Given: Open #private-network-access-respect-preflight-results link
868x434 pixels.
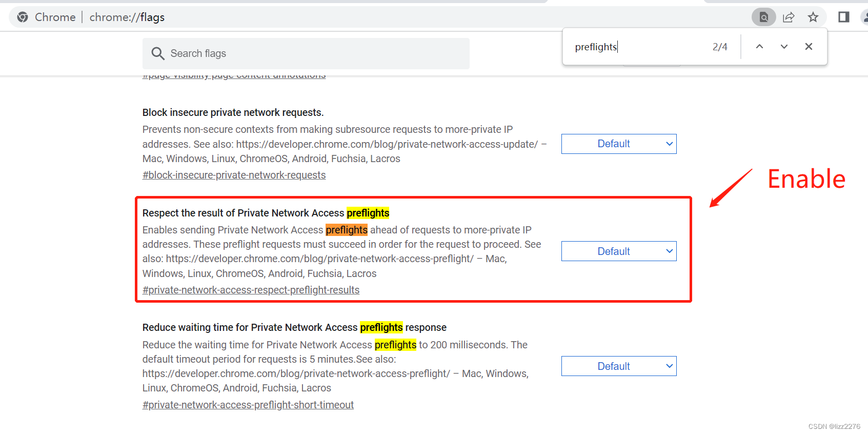Looking at the screenshot, I should tap(251, 290).
